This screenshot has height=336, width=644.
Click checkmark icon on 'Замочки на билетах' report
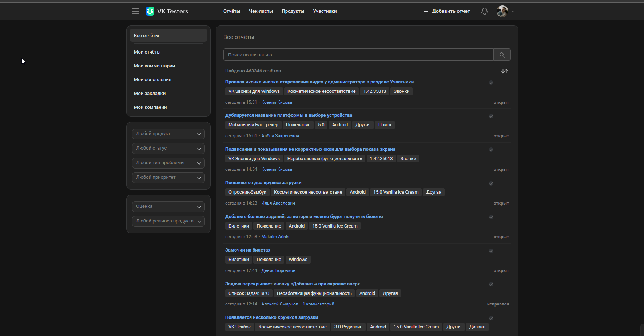coord(491,251)
